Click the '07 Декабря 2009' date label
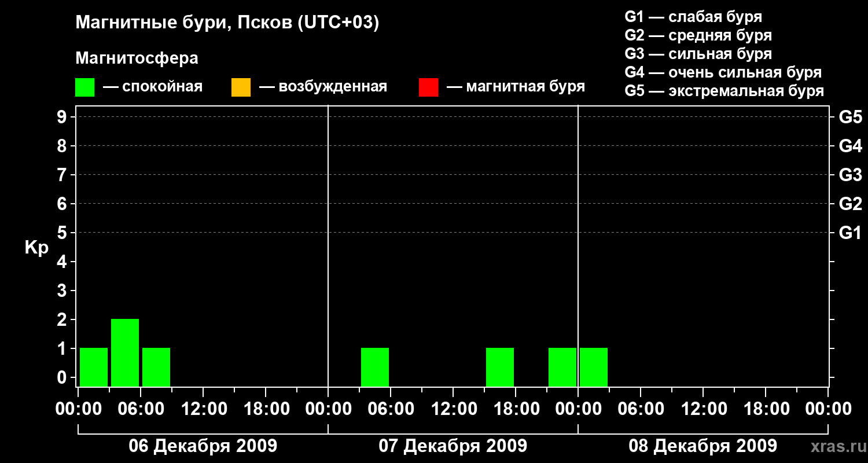This screenshot has width=868, height=463. pyautogui.click(x=453, y=446)
